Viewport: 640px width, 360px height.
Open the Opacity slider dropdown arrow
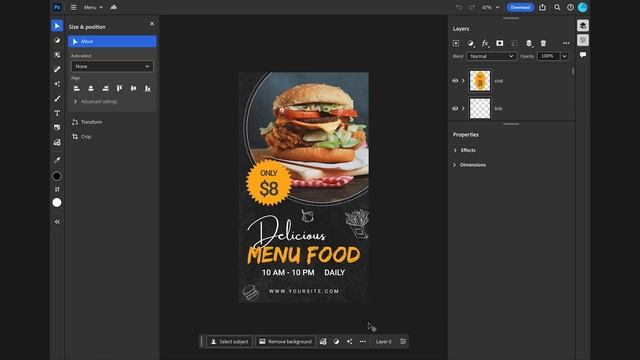tap(564, 56)
